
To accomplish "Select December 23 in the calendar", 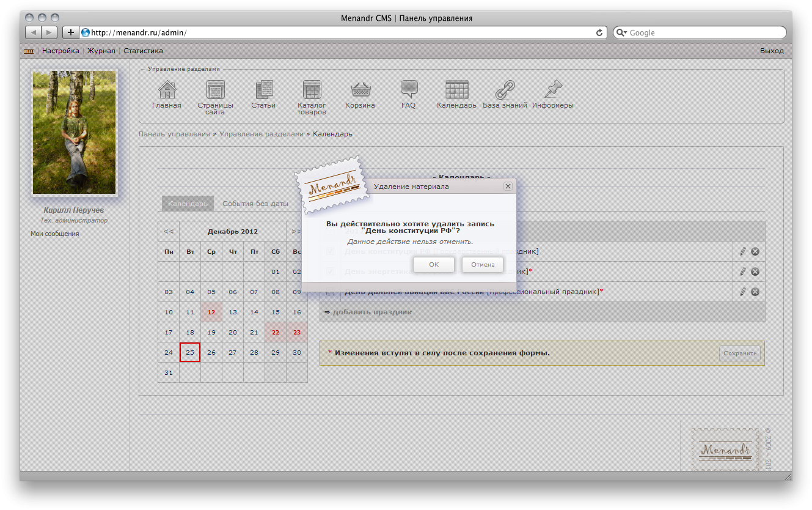I will 297,333.
